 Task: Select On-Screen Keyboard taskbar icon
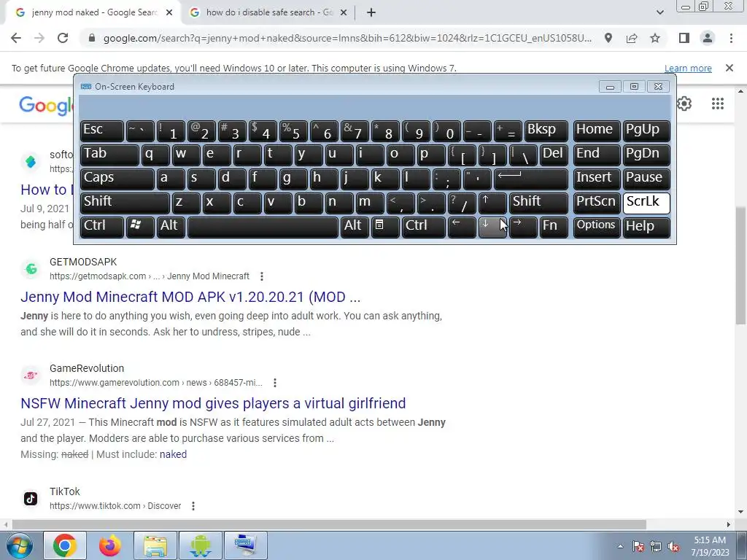pyautogui.click(x=245, y=545)
